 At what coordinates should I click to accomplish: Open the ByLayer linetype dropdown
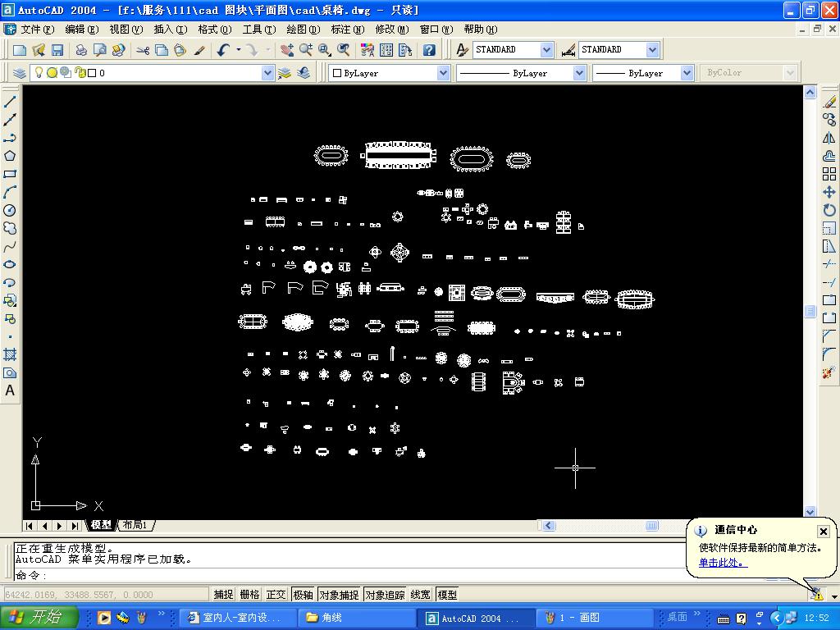(579, 73)
